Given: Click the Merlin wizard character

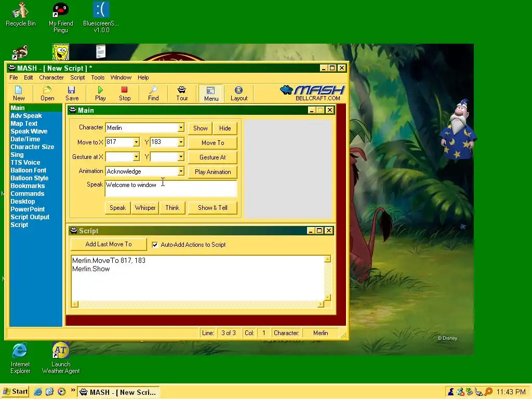Looking at the screenshot, I should tap(458, 129).
